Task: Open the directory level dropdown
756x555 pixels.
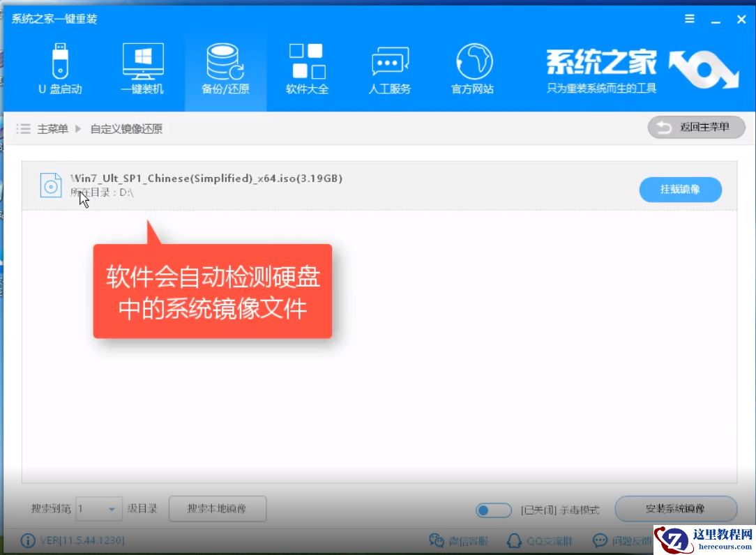Action: coord(98,509)
